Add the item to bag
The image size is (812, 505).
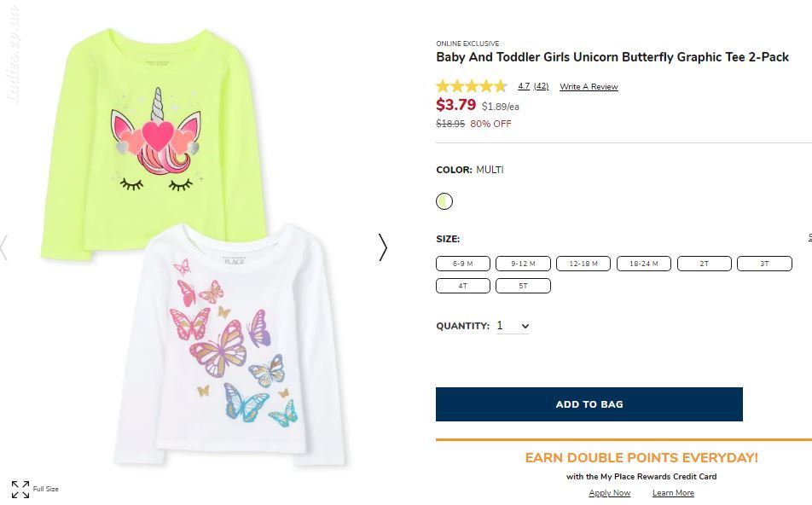coord(589,404)
